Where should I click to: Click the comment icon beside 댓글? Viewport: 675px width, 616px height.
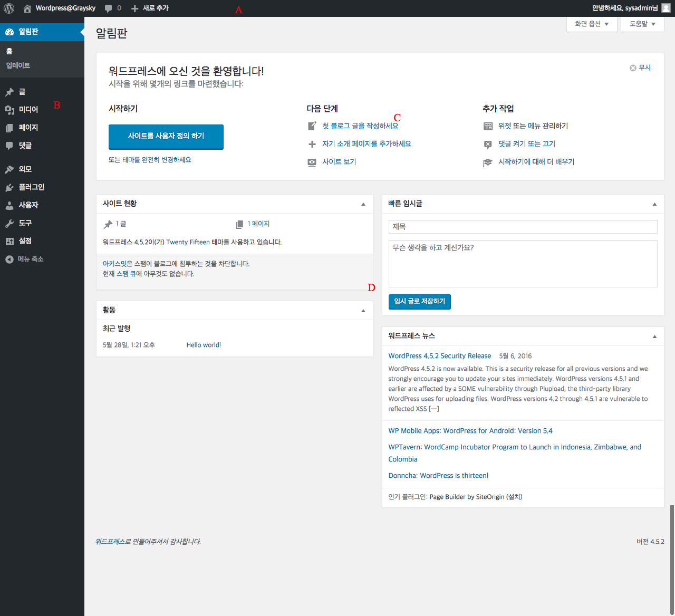coord(9,146)
